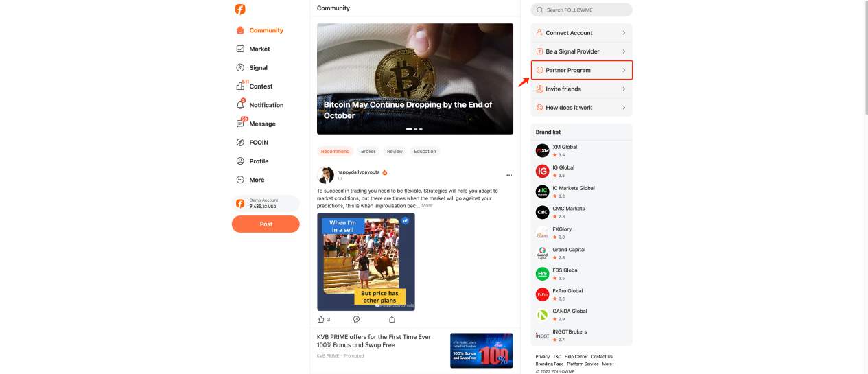Select the Education filter tab

click(x=425, y=151)
